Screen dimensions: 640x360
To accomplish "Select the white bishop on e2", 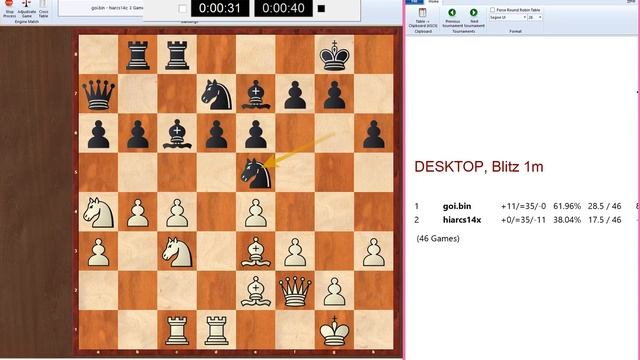I will [x=256, y=291].
